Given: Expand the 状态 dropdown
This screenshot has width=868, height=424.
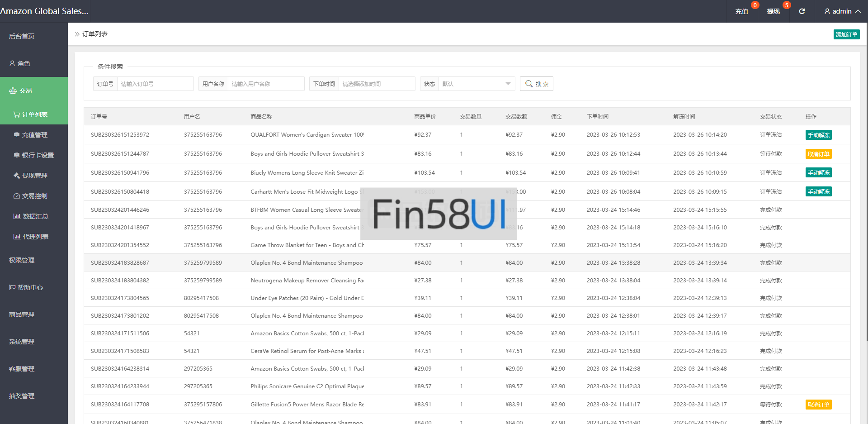Looking at the screenshot, I should (476, 84).
